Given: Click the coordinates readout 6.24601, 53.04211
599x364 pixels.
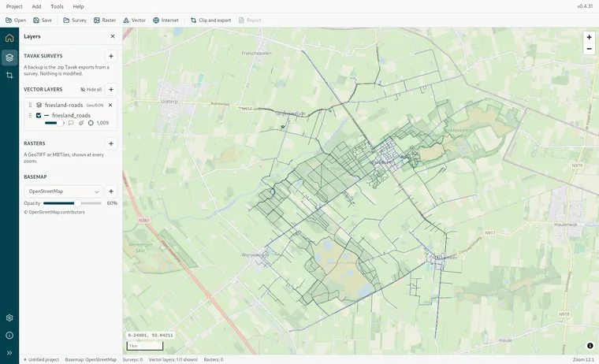Looking at the screenshot, I should tap(150, 335).
